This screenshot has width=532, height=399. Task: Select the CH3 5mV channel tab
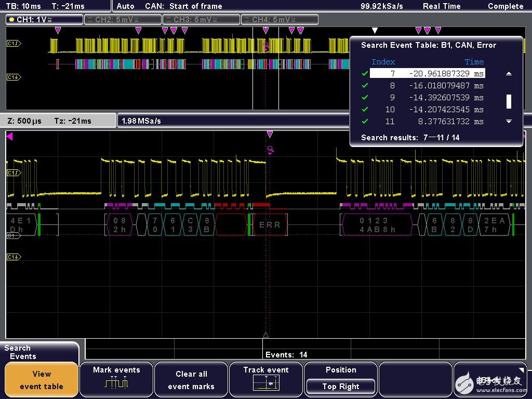point(201,20)
